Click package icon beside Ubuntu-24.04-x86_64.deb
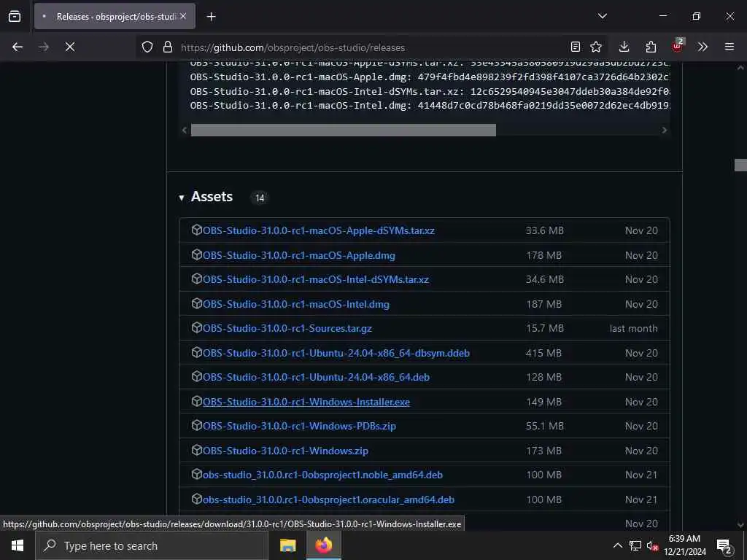 [196, 377]
